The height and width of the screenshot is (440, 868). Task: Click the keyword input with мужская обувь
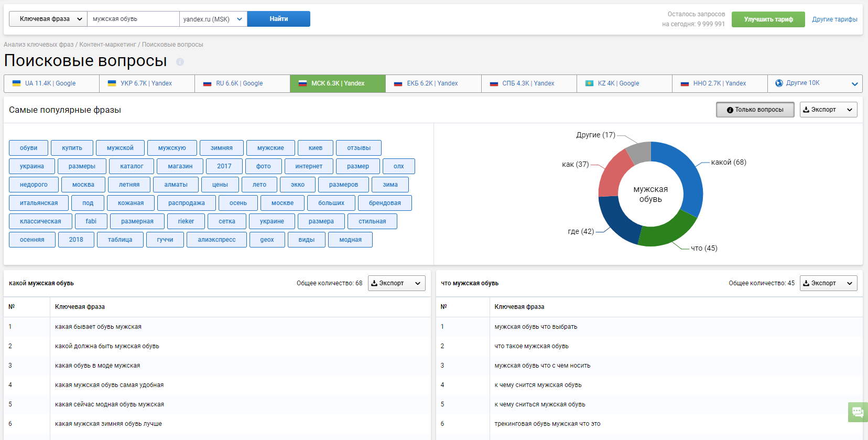[133, 19]
